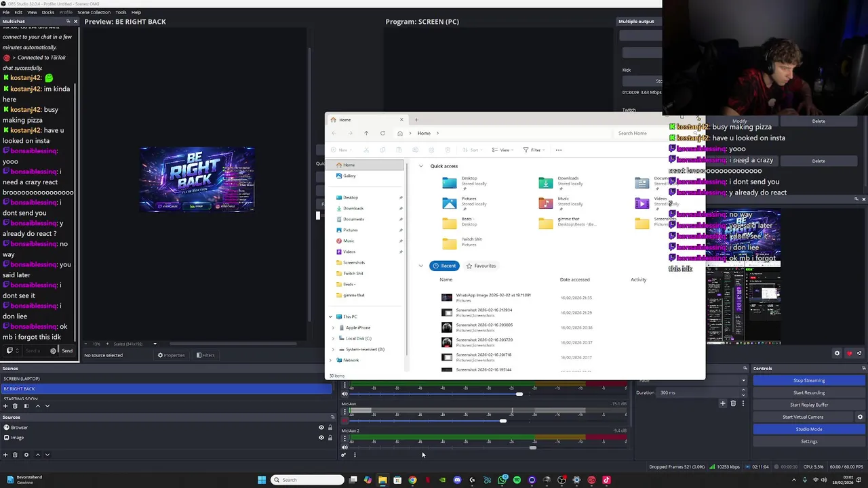Open Windows Start menu
This screenshot has width=868, height=488.
point(262,480)
